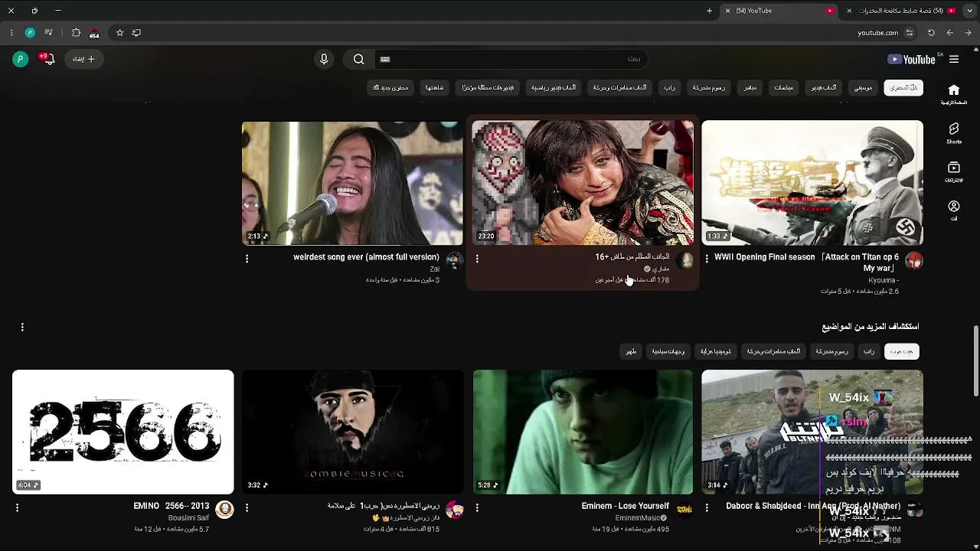Open the EminemMusic channel avatar
The width and height of the screenshot is (980, 551).
pos(684,510)
